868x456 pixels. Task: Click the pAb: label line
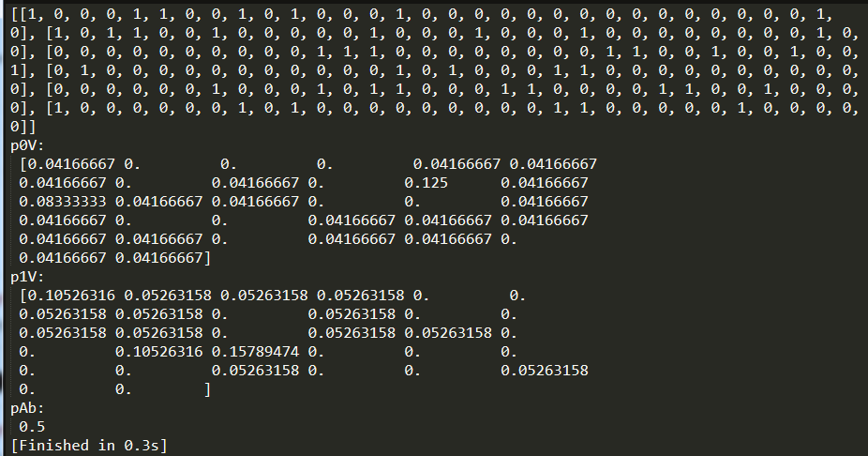click(30, 408)
